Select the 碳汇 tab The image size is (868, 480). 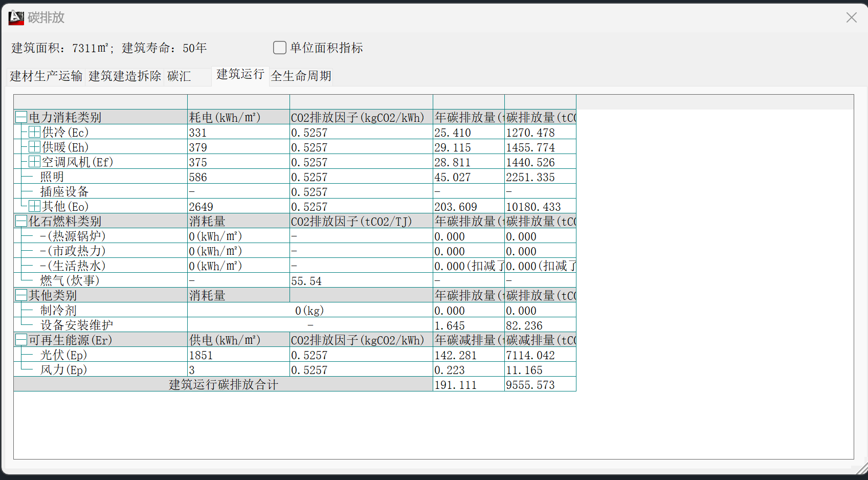click(x=179, y=76)
